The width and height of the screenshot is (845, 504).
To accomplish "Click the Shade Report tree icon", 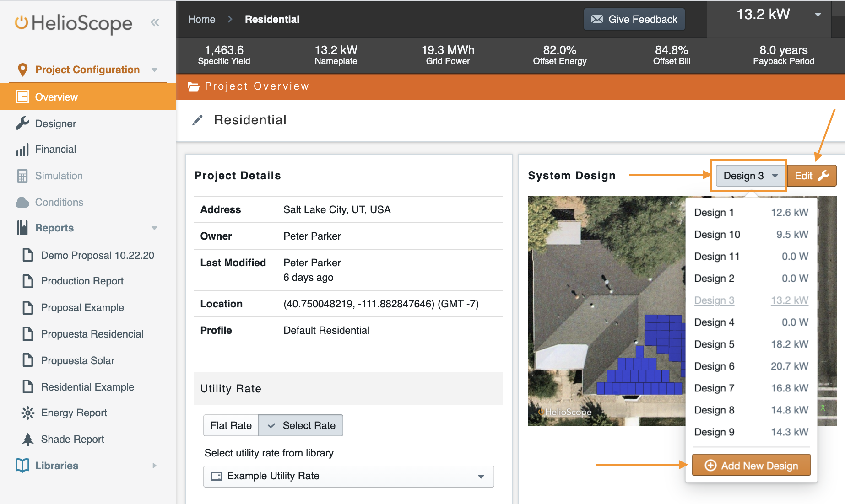I will [28, 439].
